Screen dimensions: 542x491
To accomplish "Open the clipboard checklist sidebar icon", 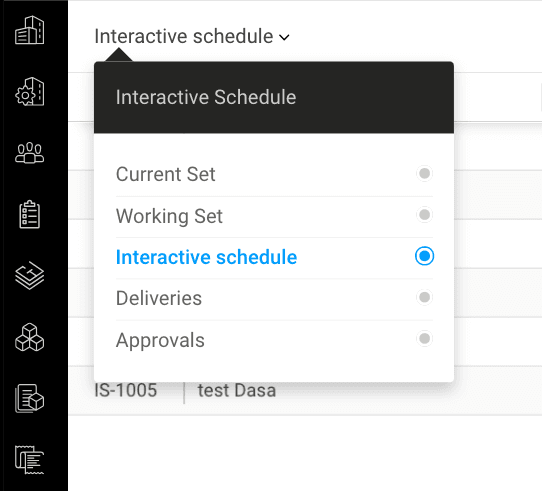I will coord(30,214).
